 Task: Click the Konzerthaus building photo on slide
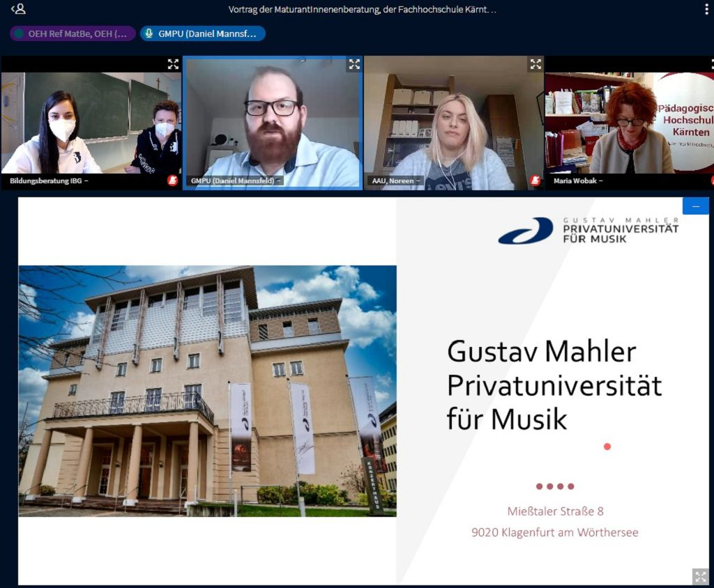[x=207, y=391]
